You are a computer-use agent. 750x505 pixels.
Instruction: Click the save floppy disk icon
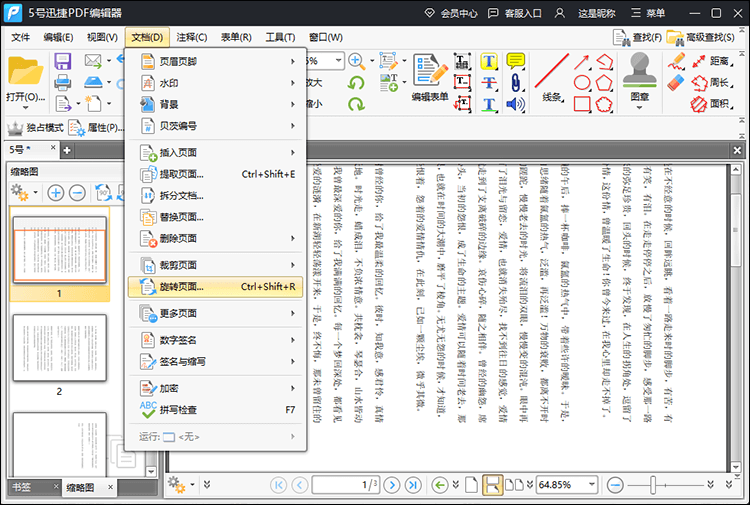click(63, 61)
